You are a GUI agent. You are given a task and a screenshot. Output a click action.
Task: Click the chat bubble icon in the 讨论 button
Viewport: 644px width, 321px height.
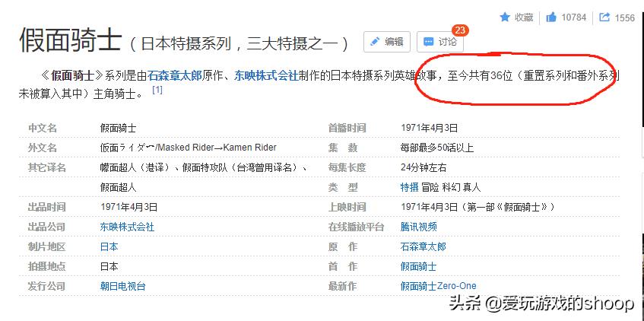tap(428, 42)
